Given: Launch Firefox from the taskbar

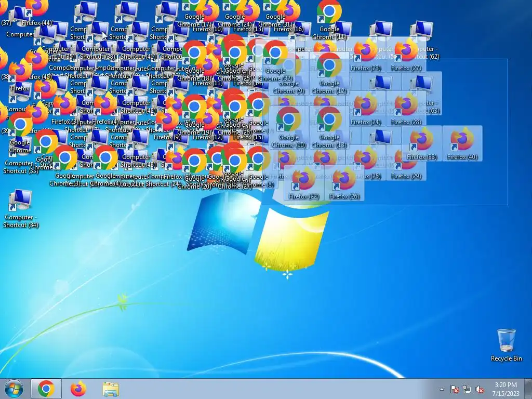Looking at the screenshot, I should pyautogui.click(x=78, y=389).
